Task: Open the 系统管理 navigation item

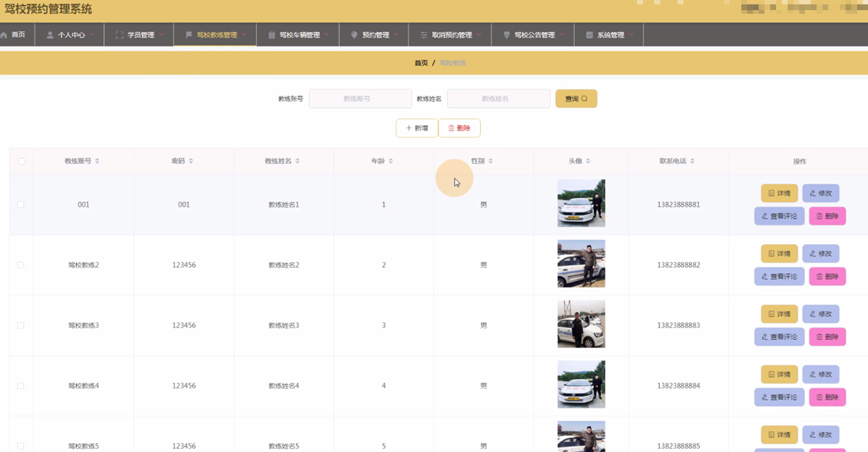Action: point(610,35)
